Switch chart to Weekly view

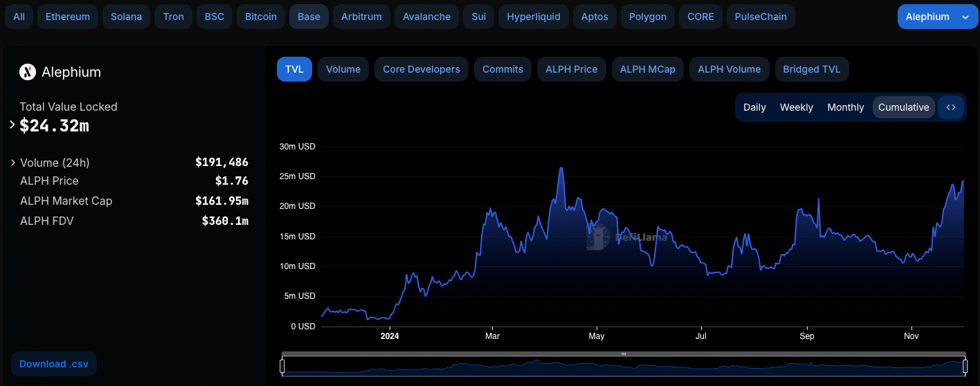pos(797,107)
